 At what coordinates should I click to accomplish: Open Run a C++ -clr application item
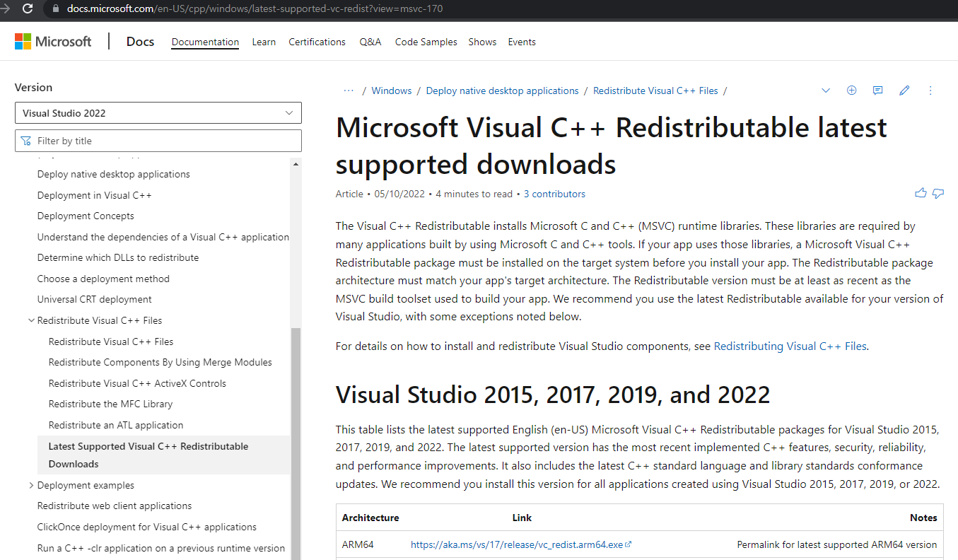coord(161,548)
